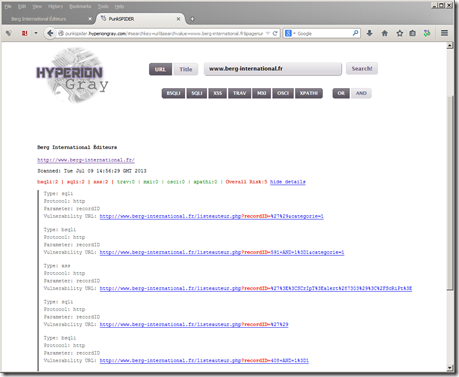Image resolution: width=459 pixels, height=377 pixels.
Task: Click the 'Type: xss' label
Action: (x=57, y=266)
